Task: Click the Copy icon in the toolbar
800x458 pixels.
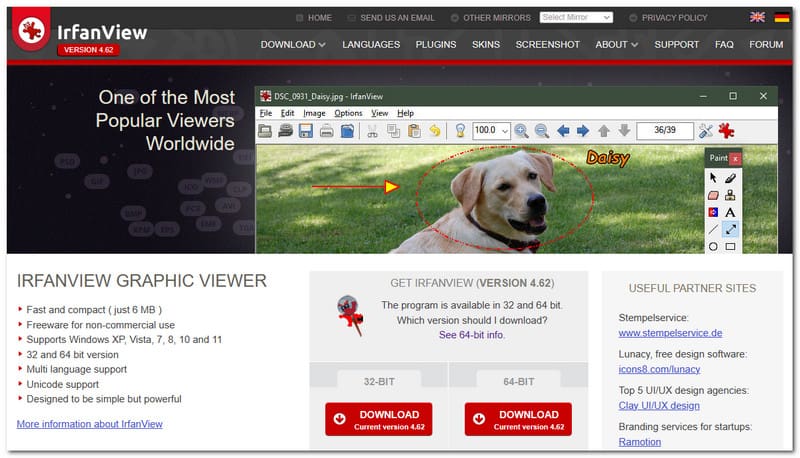Action: point(393,131)
